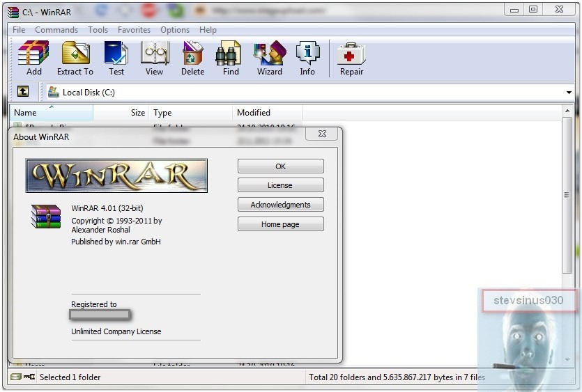Viewport: 582px width, 392px height.
Task: Click OK in About WinRAR dialog
Action: 281,166
